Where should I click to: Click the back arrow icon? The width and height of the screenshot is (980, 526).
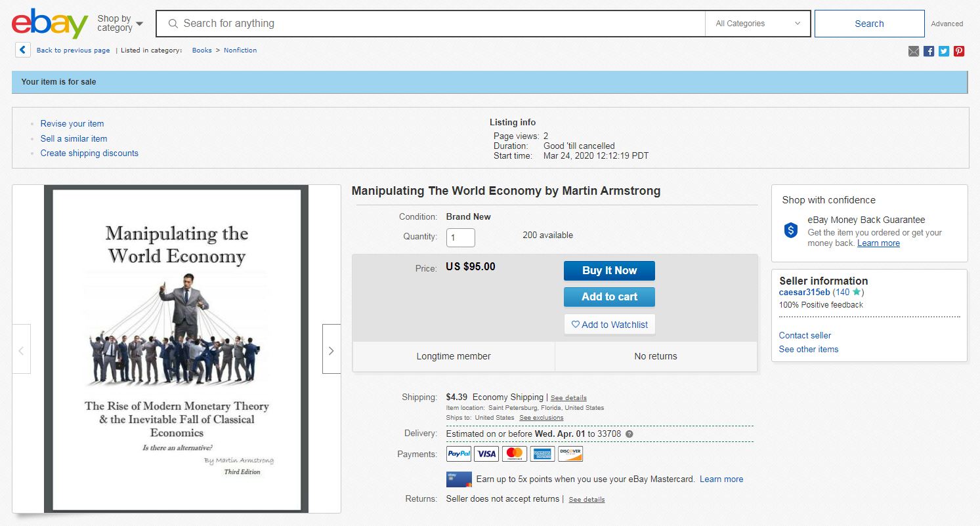(x=23, y=50)
